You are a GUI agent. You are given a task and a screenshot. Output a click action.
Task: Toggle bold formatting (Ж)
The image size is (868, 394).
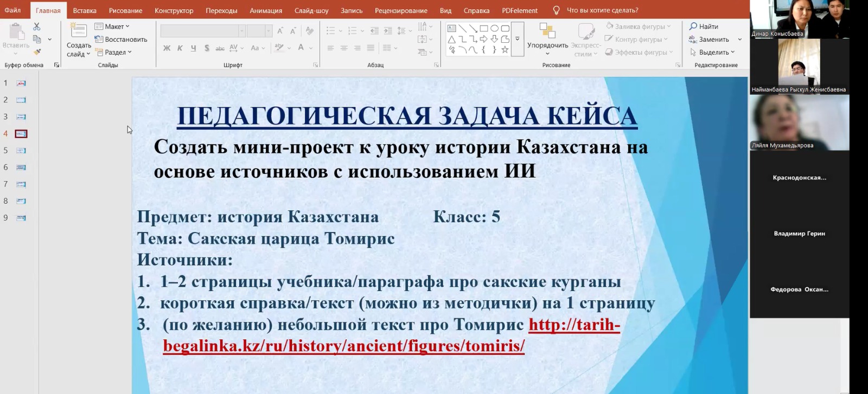[167, 48]
